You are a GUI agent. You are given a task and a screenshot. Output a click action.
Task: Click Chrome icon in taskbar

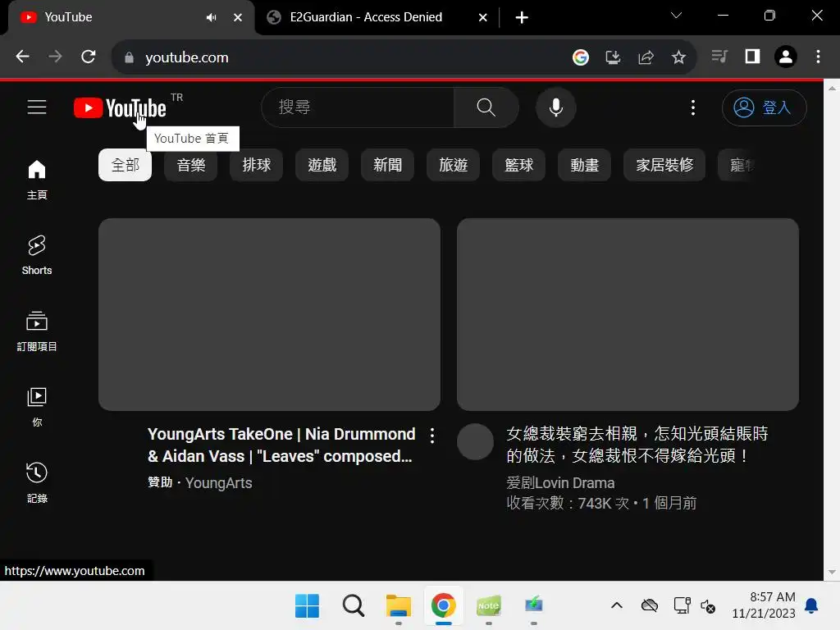[x=444, y=606]
